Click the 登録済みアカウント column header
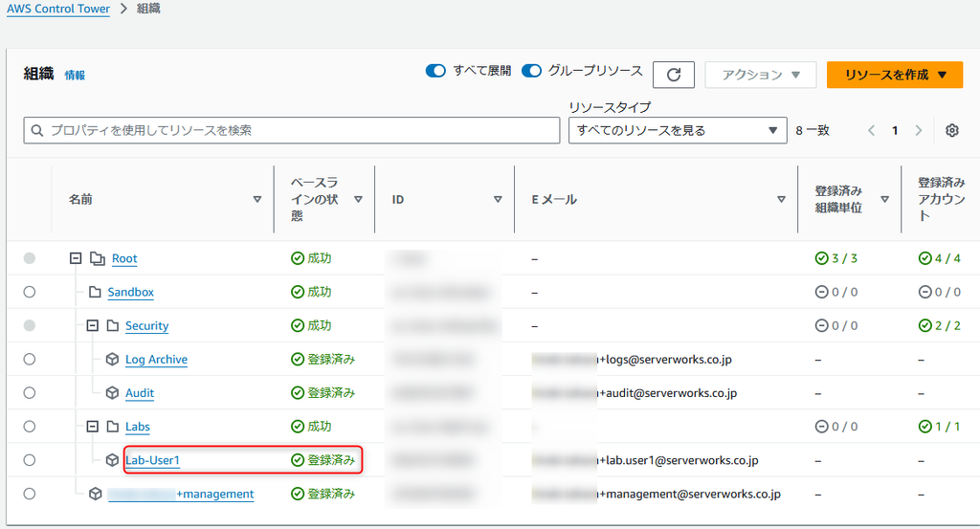Screen dimensions: 980x529 (x=942, y=199)
